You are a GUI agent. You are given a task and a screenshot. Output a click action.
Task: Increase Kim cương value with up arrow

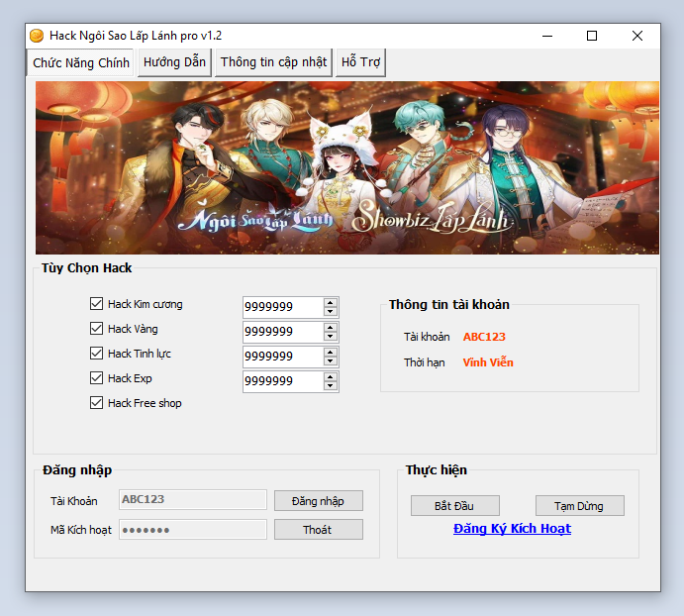331,302
